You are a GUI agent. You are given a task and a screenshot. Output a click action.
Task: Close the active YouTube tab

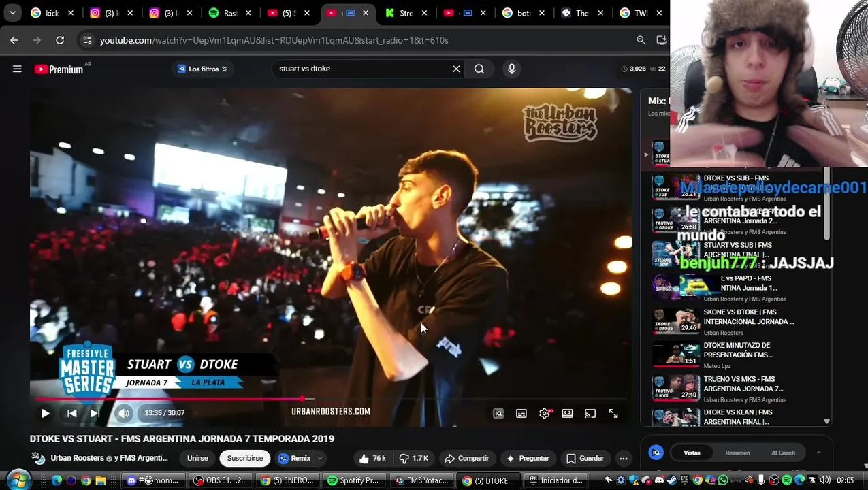click(x=366, y=13)
